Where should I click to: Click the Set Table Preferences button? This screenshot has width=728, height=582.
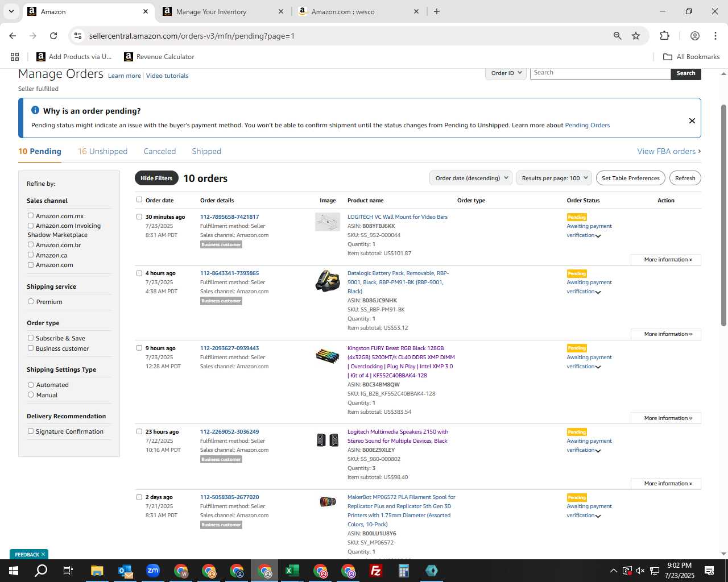tap(631, 178)
